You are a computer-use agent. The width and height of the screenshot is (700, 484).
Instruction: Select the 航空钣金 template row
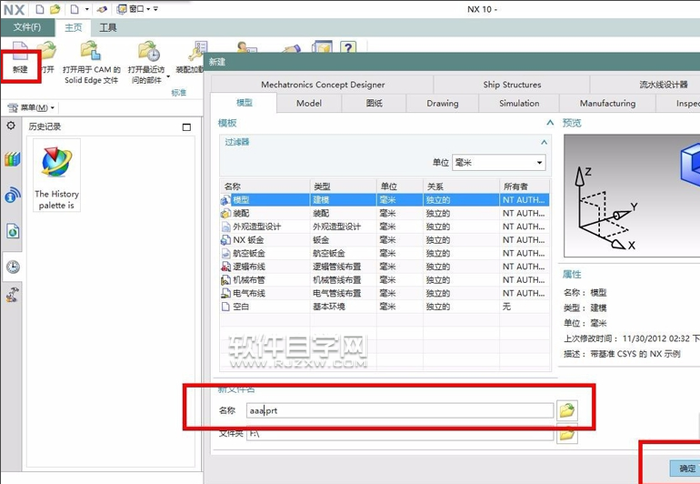pos(385,253)
